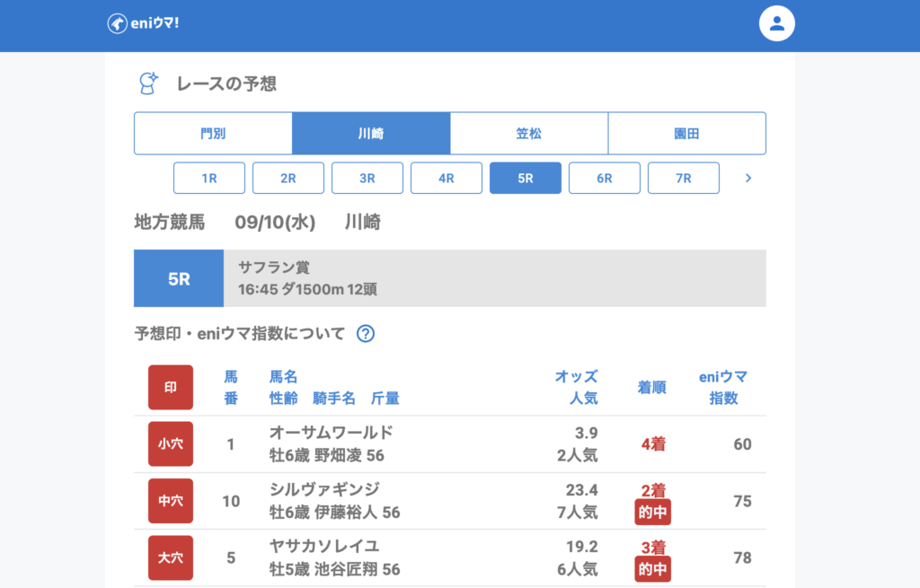The image size is (920, 588).
Task: Open the question mark help icon
Action: pos(365,334)
